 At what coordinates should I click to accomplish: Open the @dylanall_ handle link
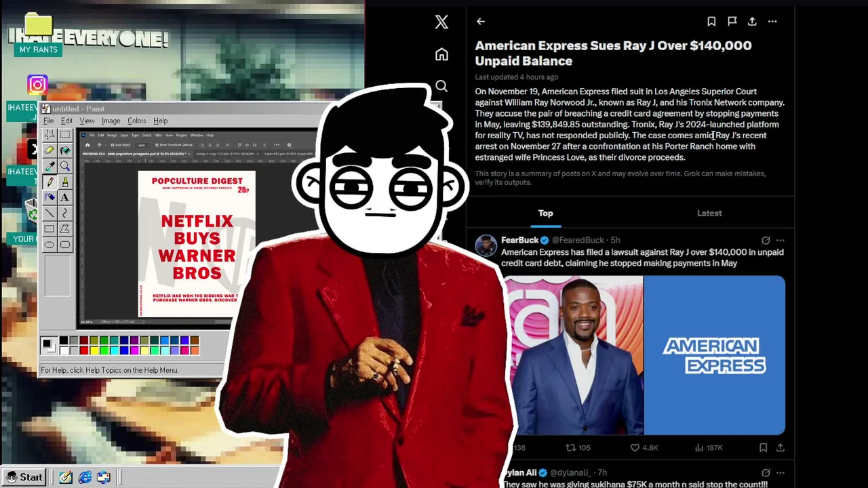572,472
